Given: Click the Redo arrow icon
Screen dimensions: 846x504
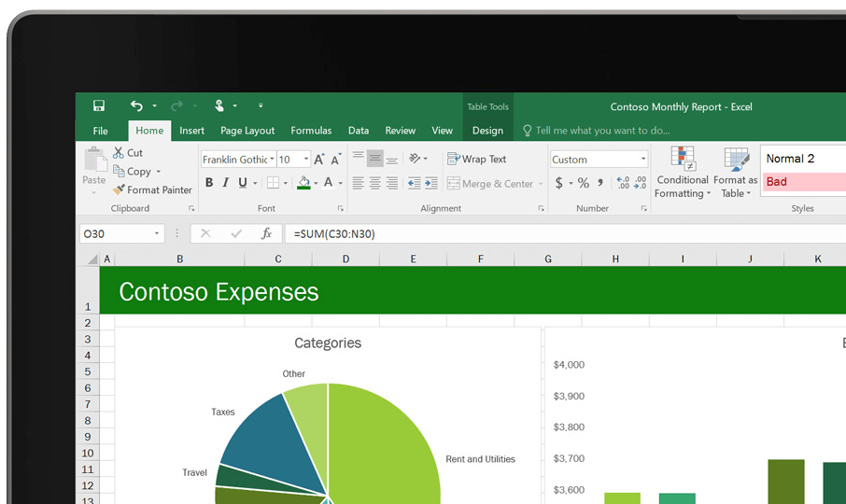Looking at the screenshot, I should coord(176,106).
